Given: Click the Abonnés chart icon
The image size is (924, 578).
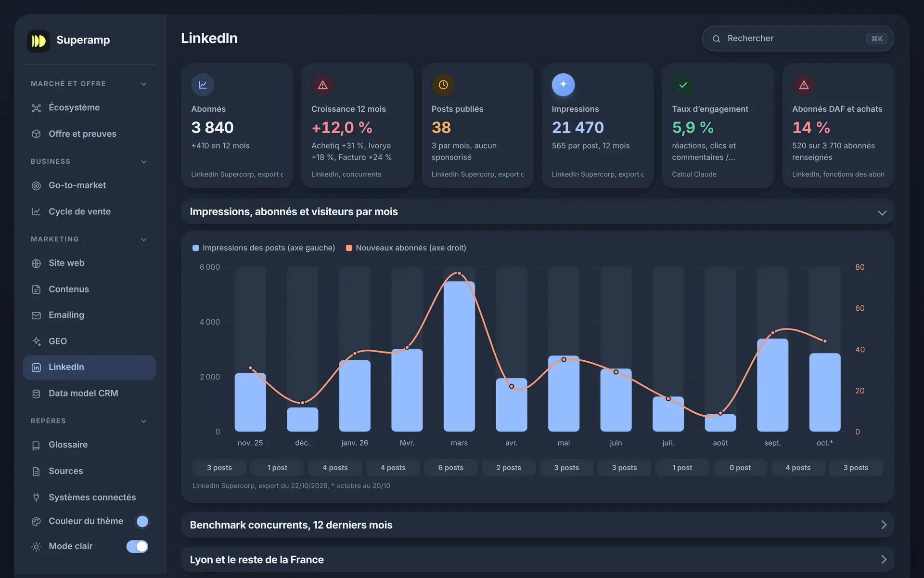Looking at the screenshot, I should click(x=203, y=85).
